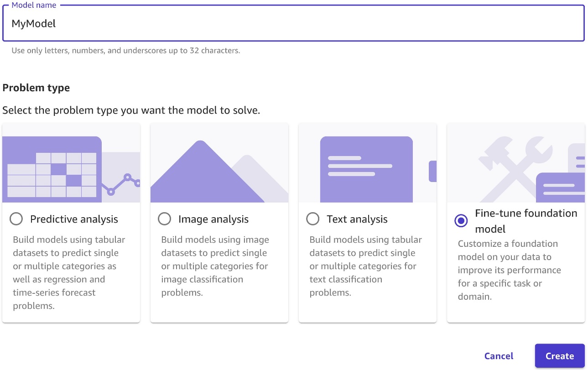Viewport: 588px width, 370px height.
Task: Click 'Select the problem type' instruction text
Action: [x=131, y=110]
